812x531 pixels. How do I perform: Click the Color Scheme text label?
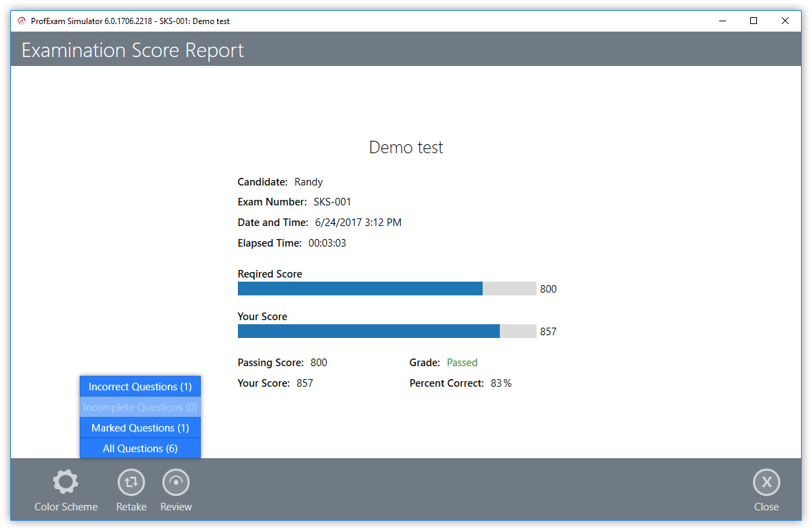tap(66, 507)
